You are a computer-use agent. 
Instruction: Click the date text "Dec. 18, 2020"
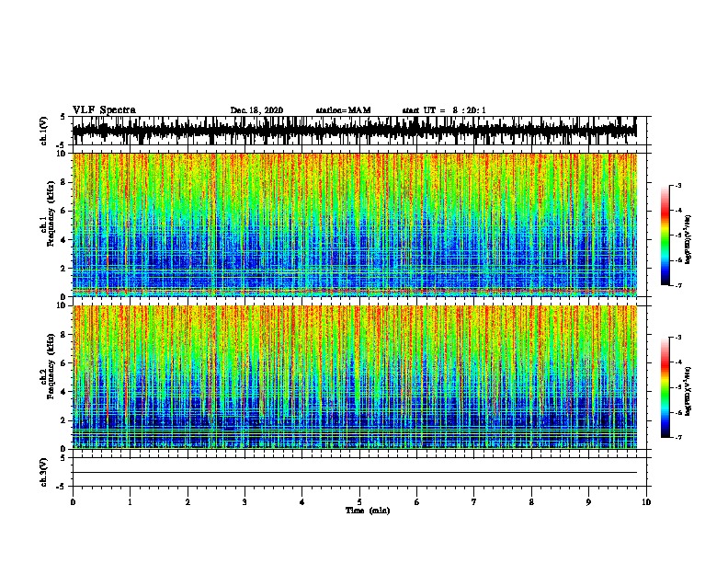256,110
